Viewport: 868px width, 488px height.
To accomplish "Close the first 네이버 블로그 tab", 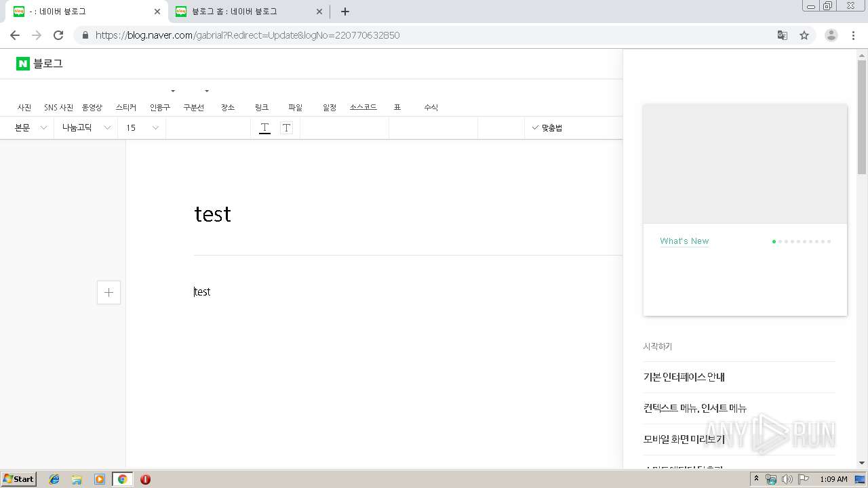I will tap(157, 12).
